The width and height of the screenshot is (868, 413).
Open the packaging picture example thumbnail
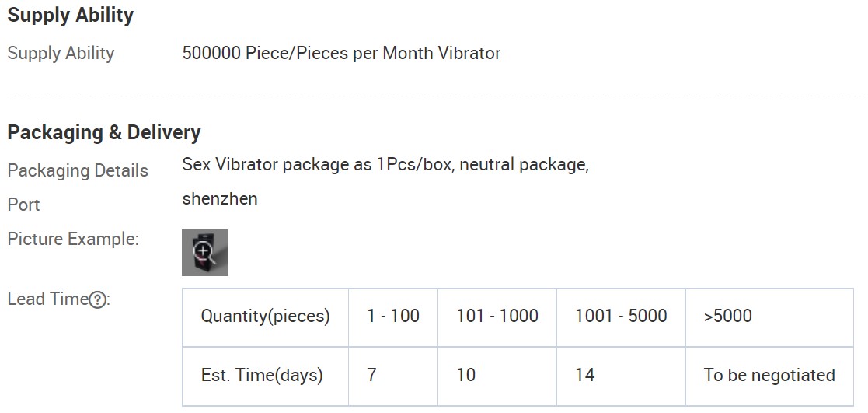pos(205,253)
